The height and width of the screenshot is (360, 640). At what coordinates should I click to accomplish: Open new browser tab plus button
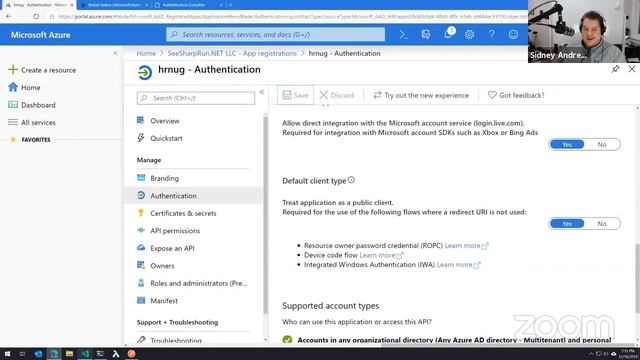click(230, 5)
